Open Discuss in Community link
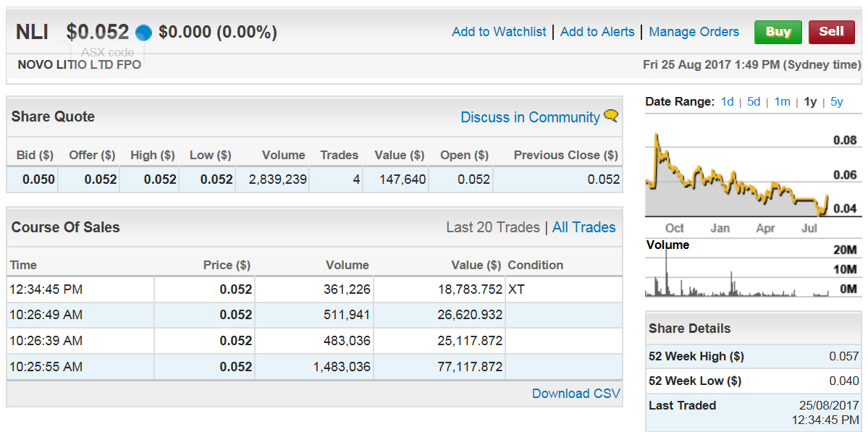The width and height of the screenshot is (868, 432). click(530, 117)
